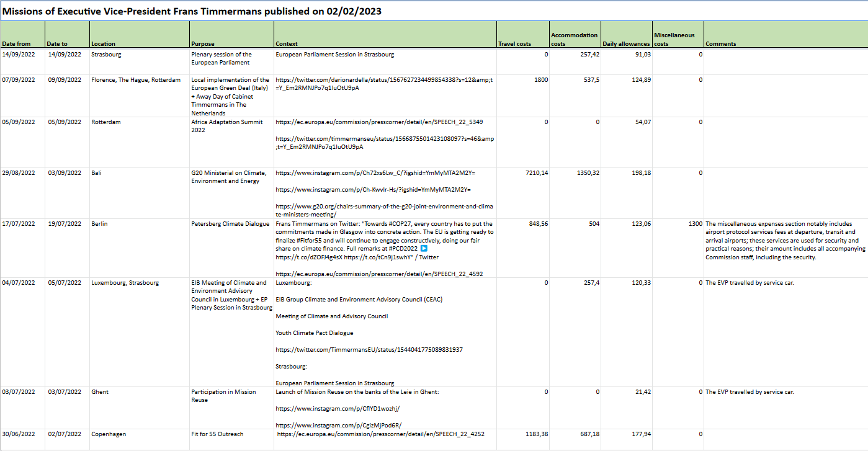Click the miscellaneous costs cell showing 1300

pyautogui.click(x=695, y=224)
